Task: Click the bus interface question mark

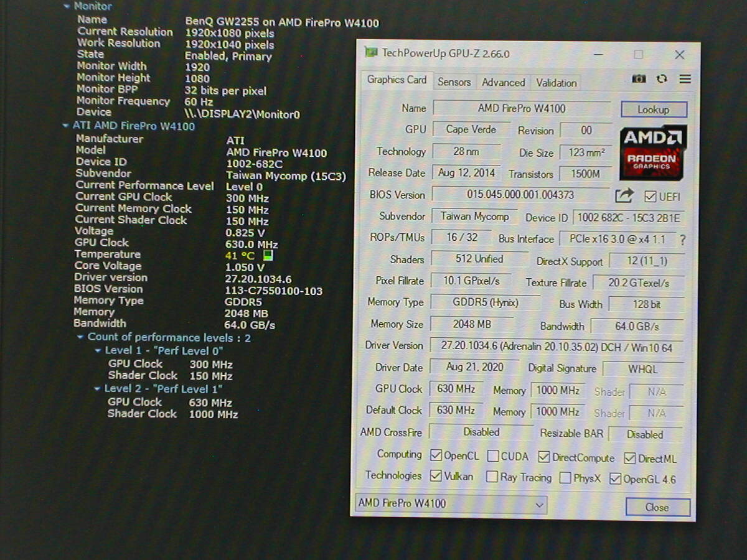Action: [x=682, y=240]
